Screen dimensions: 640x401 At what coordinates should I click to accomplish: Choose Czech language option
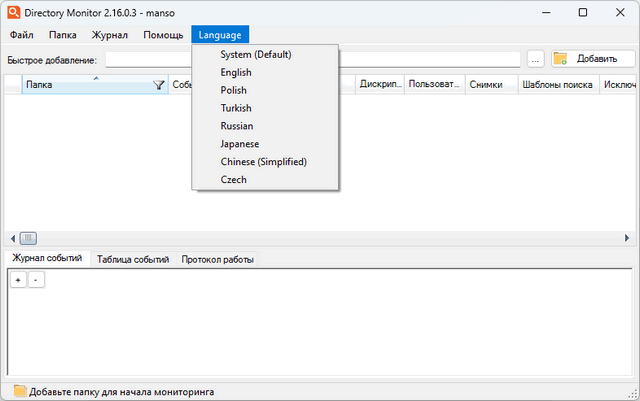click(x=265, y=180)
